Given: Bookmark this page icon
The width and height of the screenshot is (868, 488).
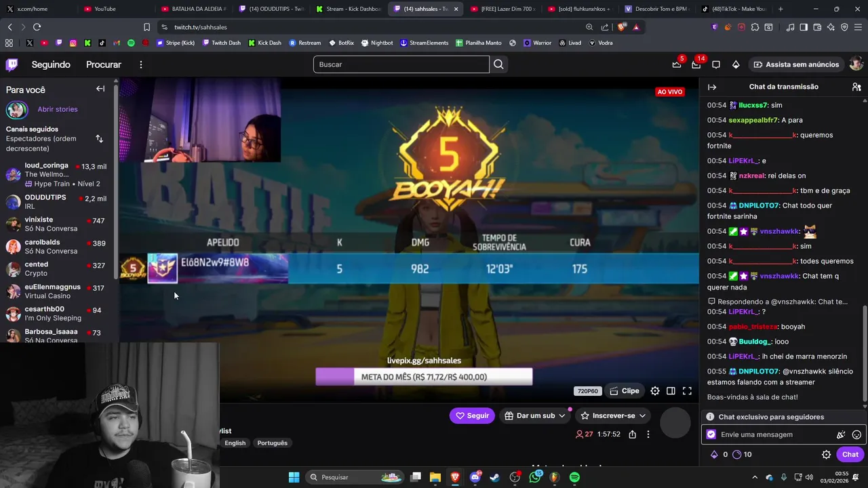Looking at the screenshot, I should pyautogui.click(x=146, y=27).
